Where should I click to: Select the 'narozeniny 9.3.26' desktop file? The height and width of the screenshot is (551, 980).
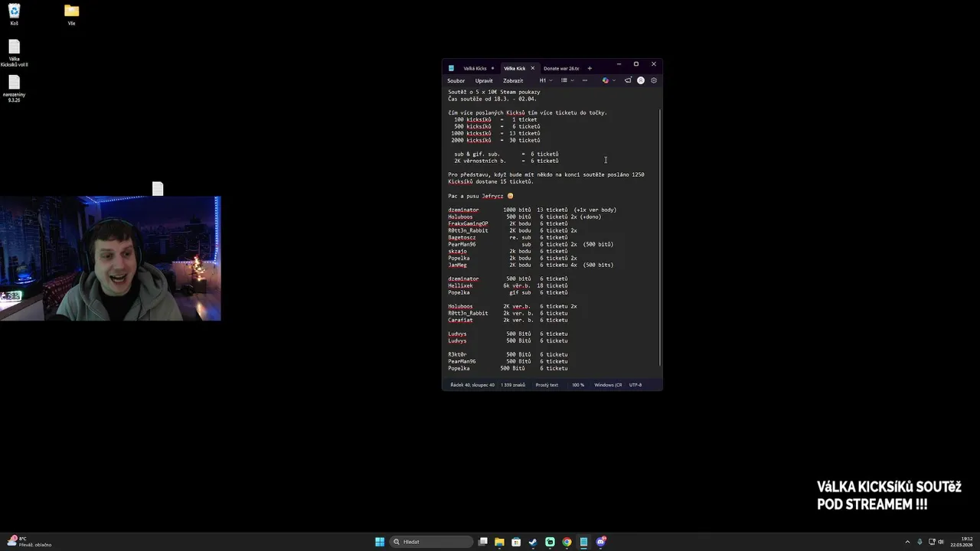14,88
